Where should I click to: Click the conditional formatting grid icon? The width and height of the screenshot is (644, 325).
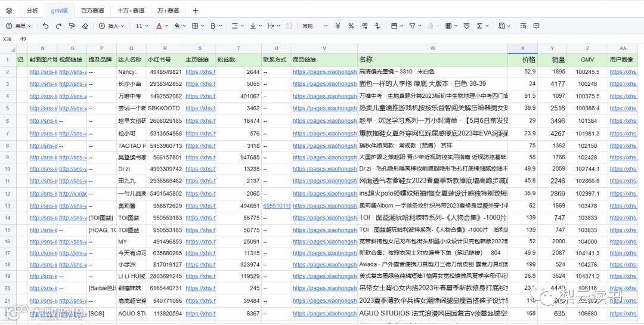click(448, 26)
